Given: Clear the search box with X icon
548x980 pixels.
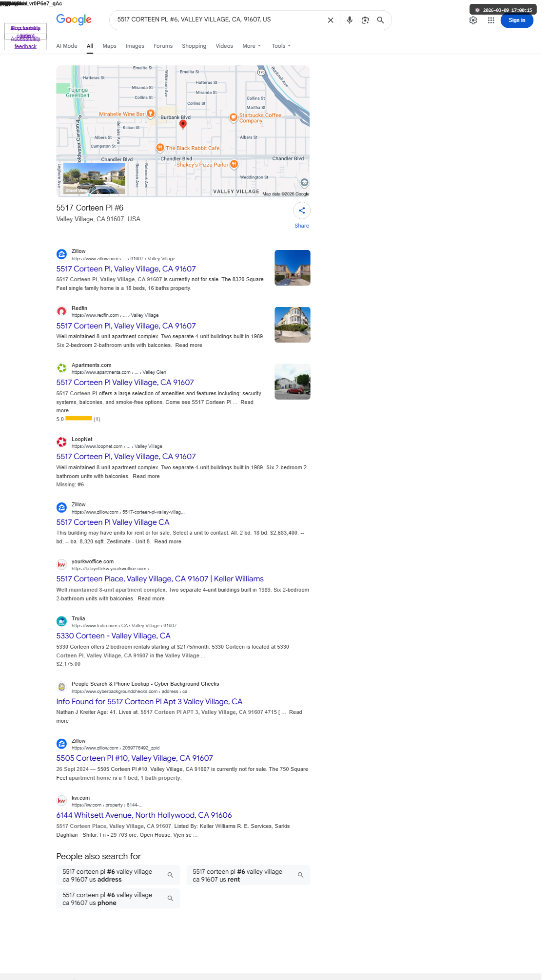Looking at the screenshot, I should pyautogui.click(x=331, y=20).
